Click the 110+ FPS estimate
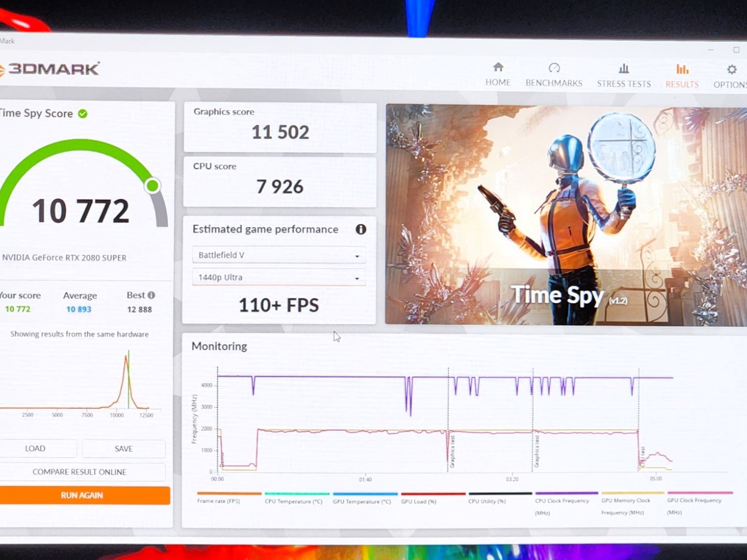The height and width of the screenshot is (560, 747). pyautogui.click(x=279, y=305)
